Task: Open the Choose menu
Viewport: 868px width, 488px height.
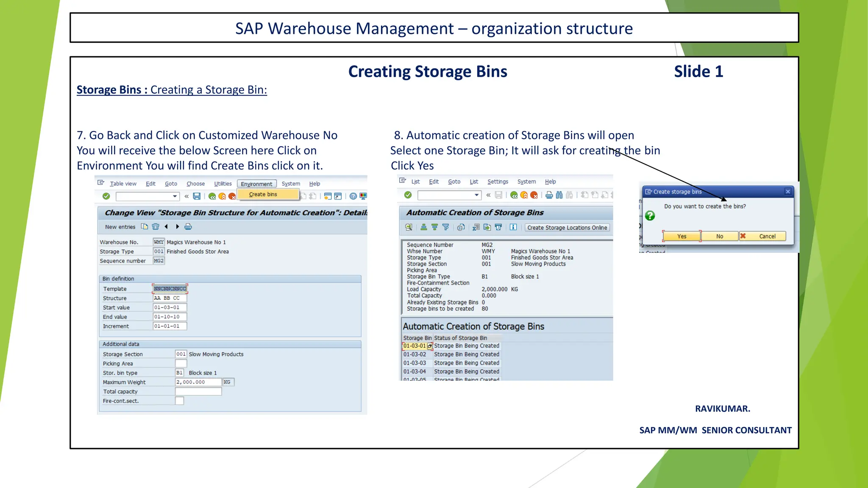Action: [x=195, y=184]
